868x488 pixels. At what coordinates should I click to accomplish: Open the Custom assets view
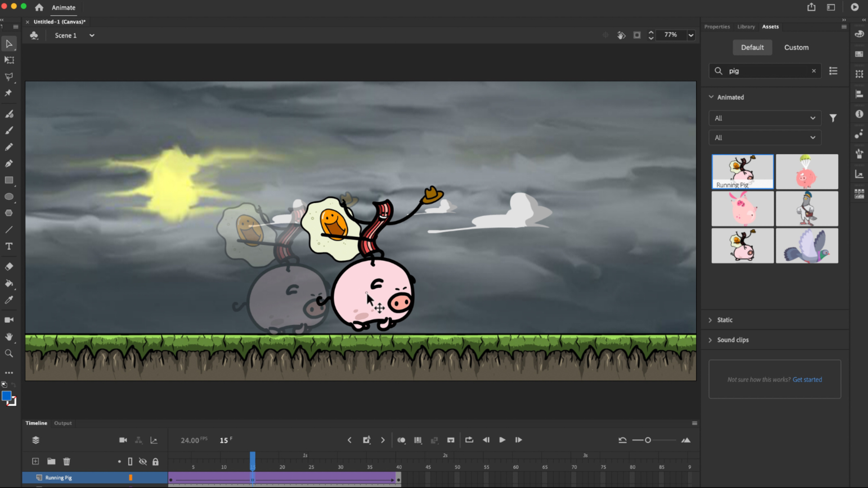tap(796, 47)
